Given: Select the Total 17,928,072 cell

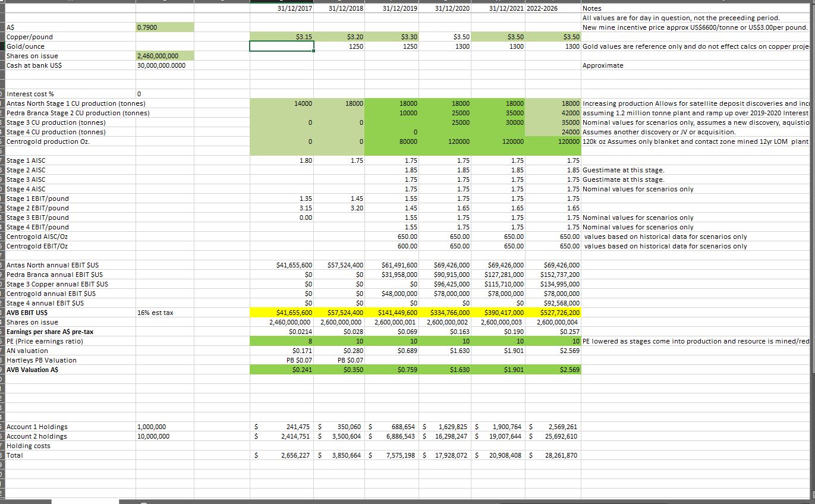Looking at the screenshot, I should [446, 455].
